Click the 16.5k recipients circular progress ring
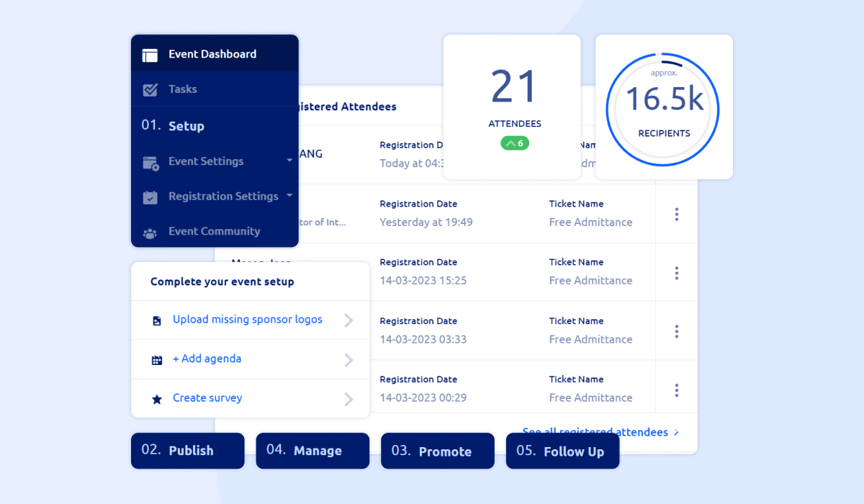The height and width of the screenshot is (504, 864). (x=663, y=107)
